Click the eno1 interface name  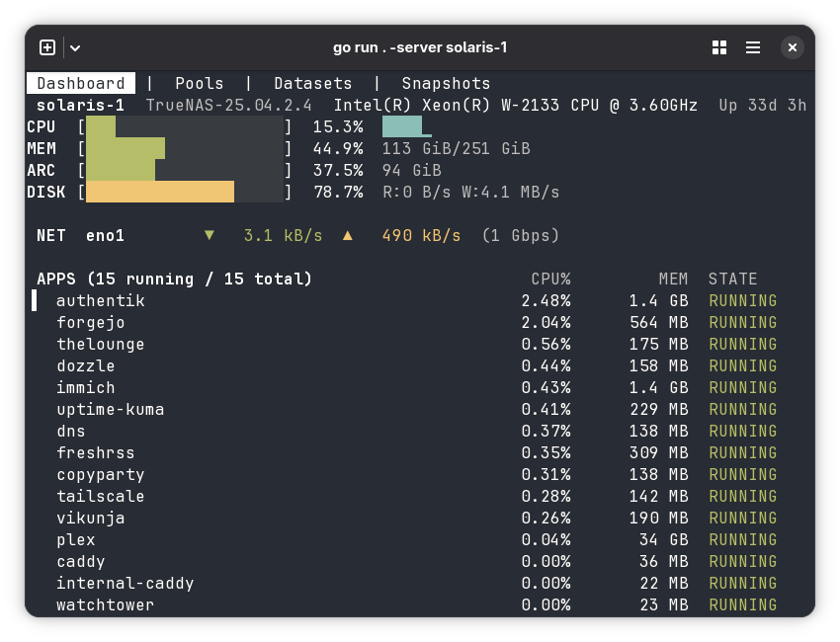105,236
